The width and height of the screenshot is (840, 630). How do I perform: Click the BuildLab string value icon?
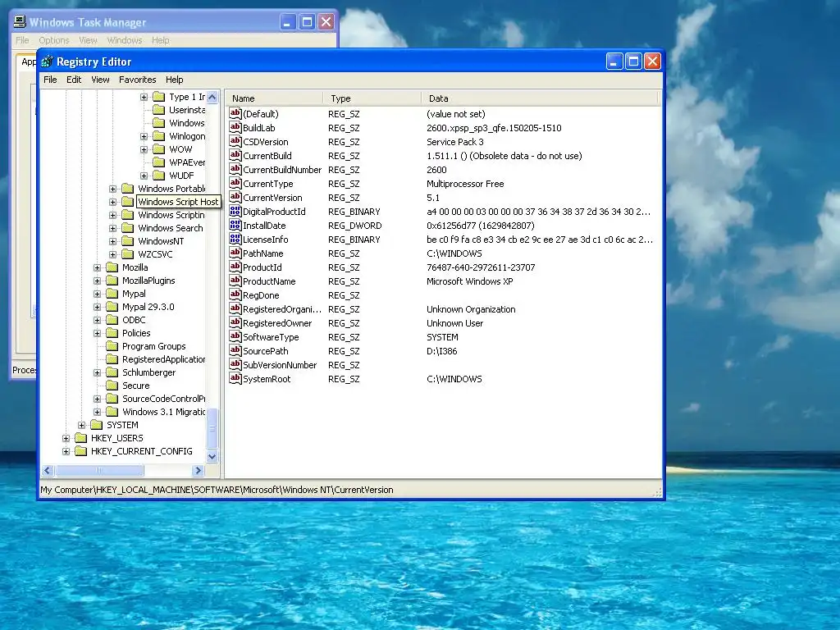coord(235,127)
